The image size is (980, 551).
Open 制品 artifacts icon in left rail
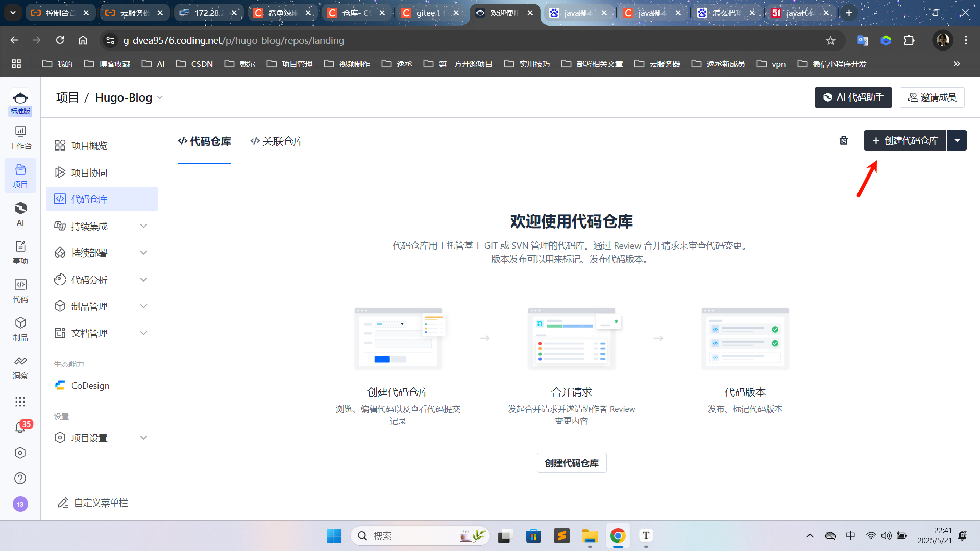click(20, 329)
